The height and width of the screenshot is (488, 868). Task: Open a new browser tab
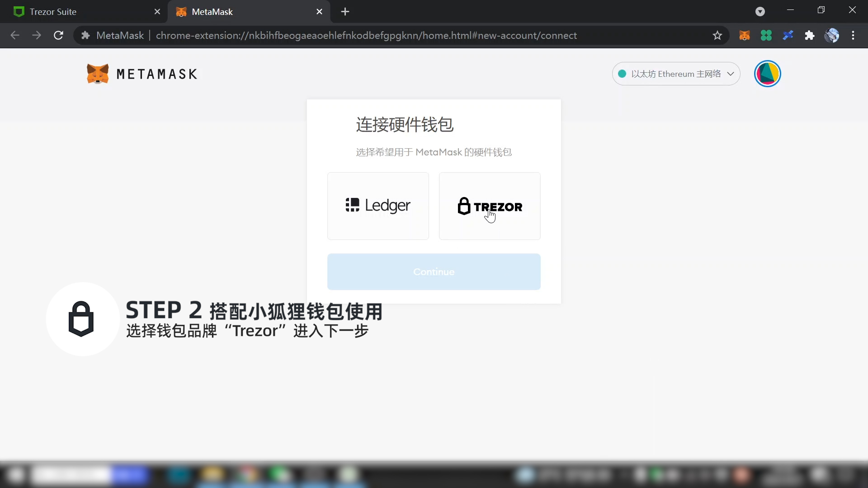345,12
